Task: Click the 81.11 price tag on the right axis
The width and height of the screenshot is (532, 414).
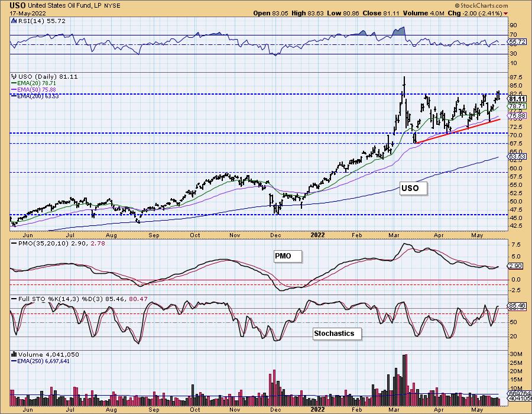Action: pyautogui.click(x=518, y=99)
